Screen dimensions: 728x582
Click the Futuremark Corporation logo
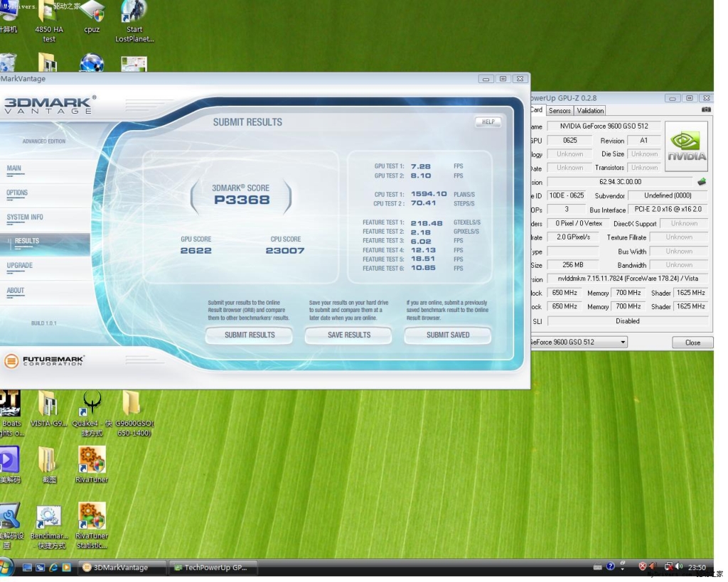pos(44,360)
